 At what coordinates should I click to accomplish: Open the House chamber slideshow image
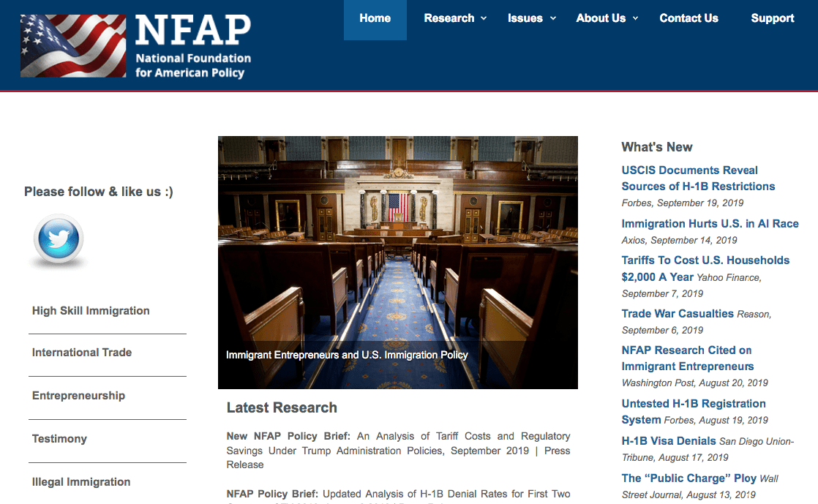398,263
